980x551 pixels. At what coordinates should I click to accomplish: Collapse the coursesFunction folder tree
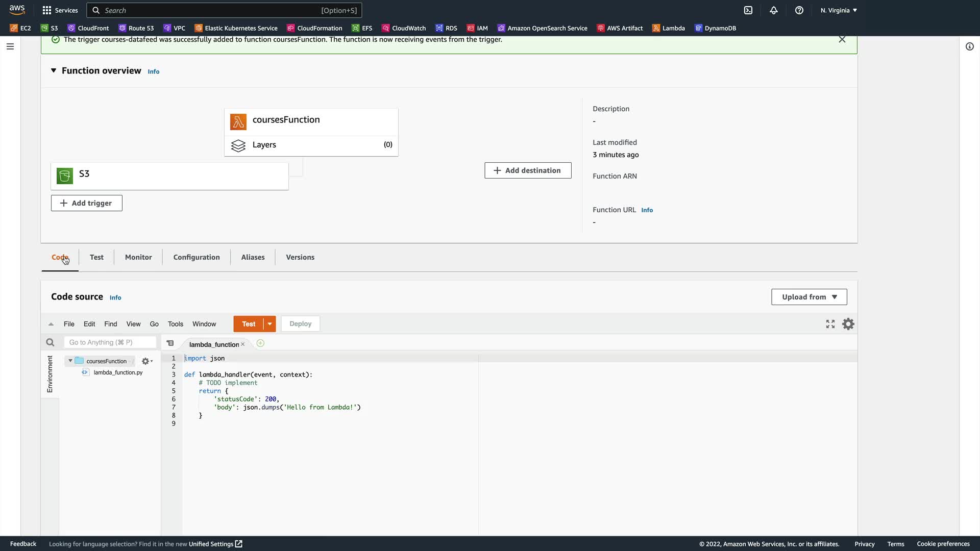click(x=70, y=361)
